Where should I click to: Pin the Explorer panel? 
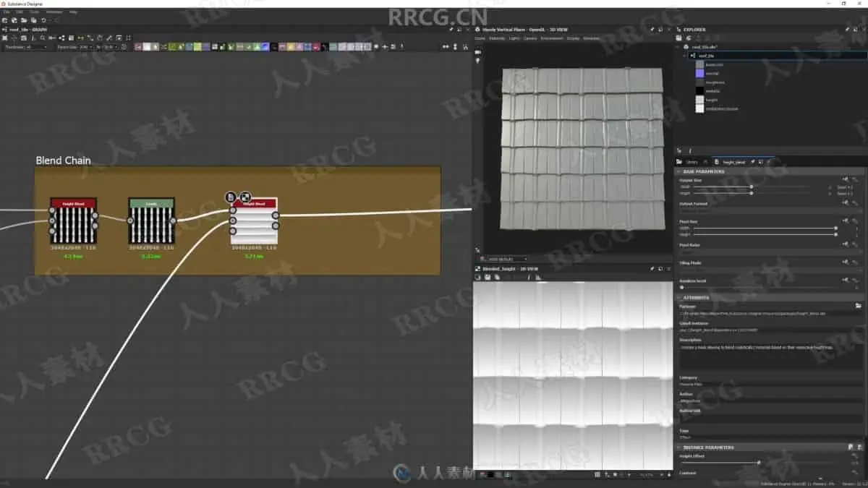click(847, 30)
